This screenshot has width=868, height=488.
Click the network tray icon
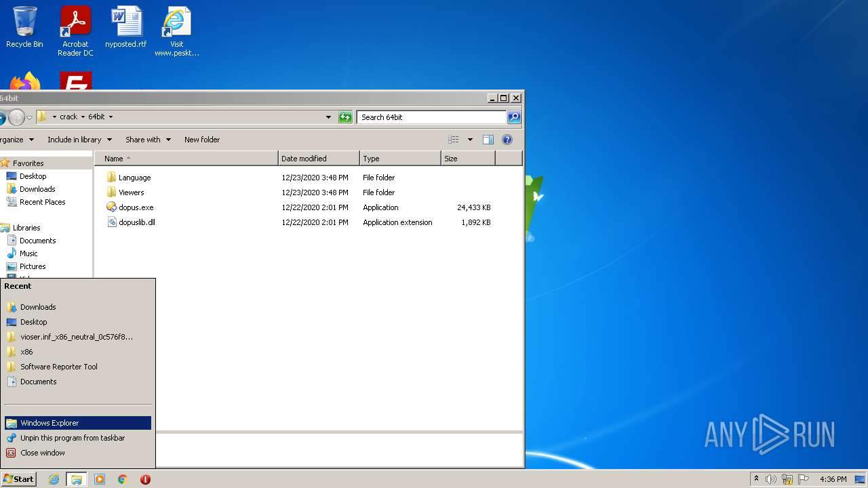(x=787, y=479)
